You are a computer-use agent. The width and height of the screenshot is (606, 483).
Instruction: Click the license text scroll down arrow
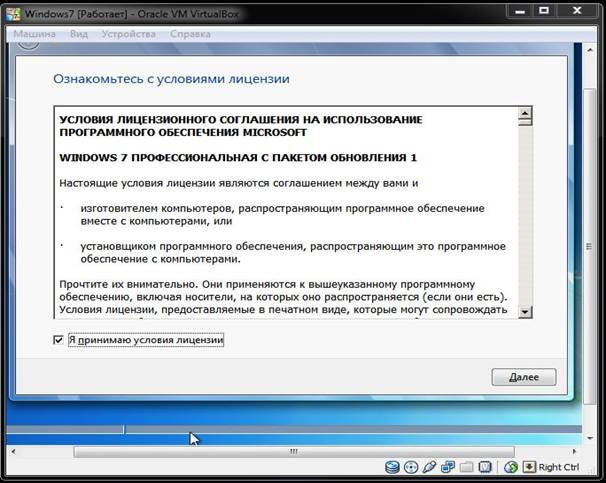pos(525,311)
